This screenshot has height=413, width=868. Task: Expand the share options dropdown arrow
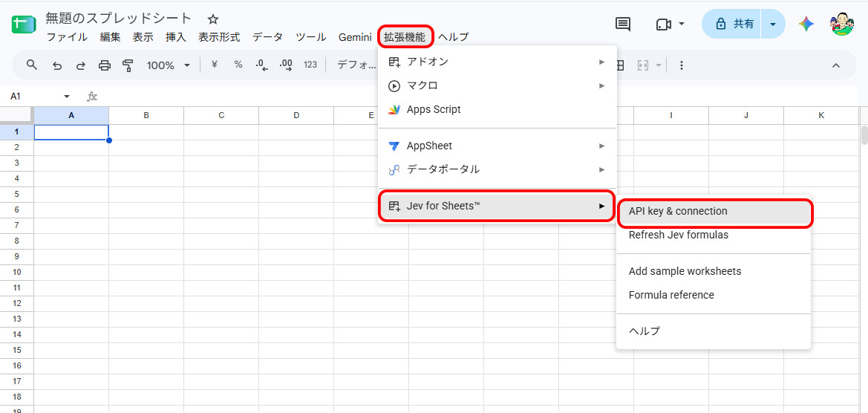tap(773, 24)
